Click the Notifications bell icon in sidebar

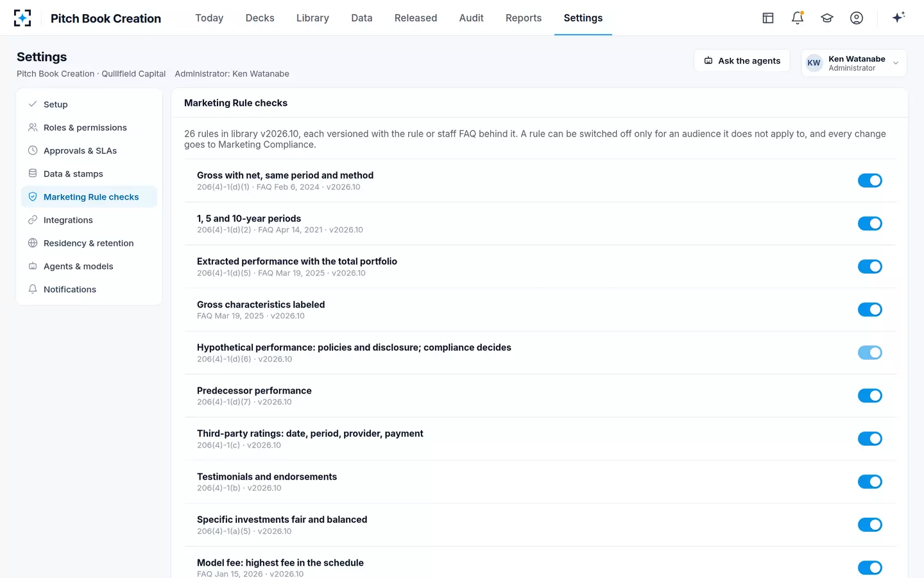33,289
